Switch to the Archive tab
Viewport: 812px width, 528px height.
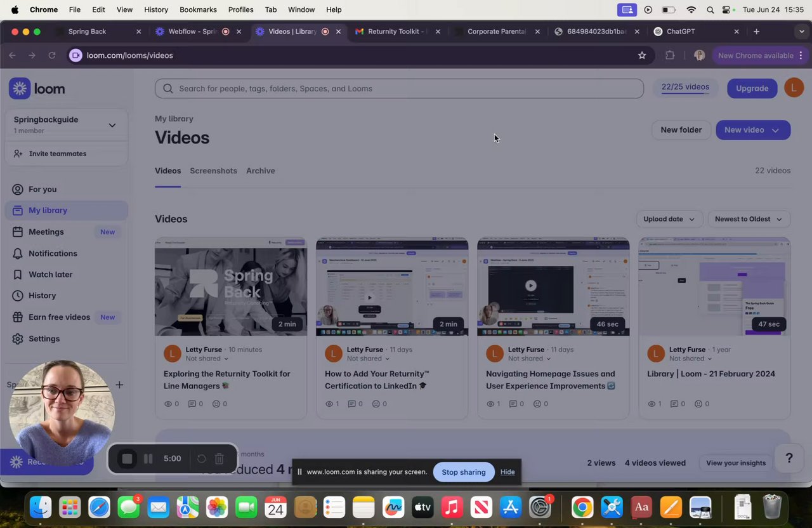coord(260,171)
